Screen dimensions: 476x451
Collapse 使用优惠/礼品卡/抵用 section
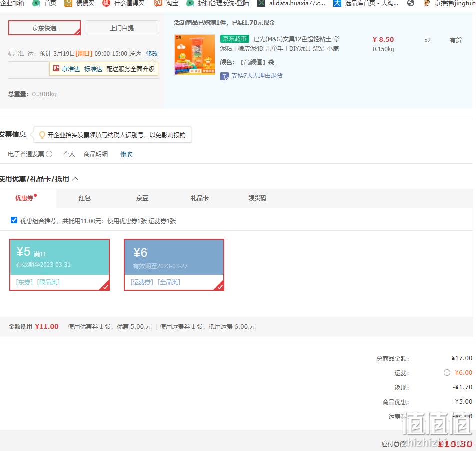pyautogui.click(x=75, y=179)
